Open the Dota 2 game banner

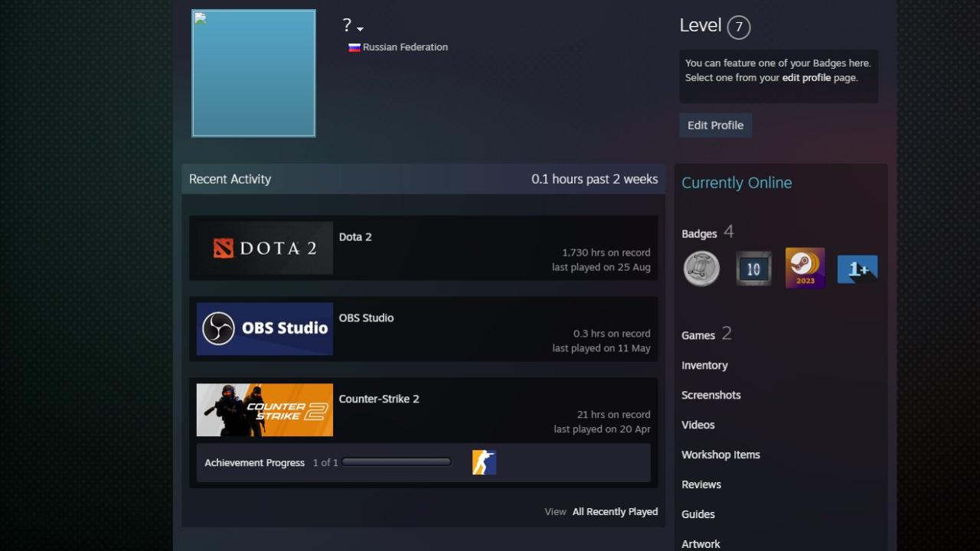tap(265, 248)
